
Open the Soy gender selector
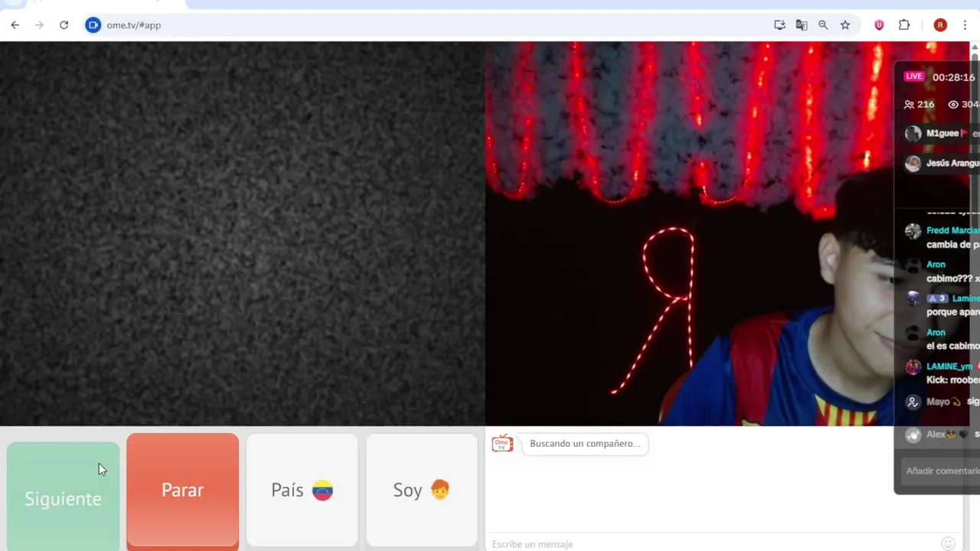[421, 491]
